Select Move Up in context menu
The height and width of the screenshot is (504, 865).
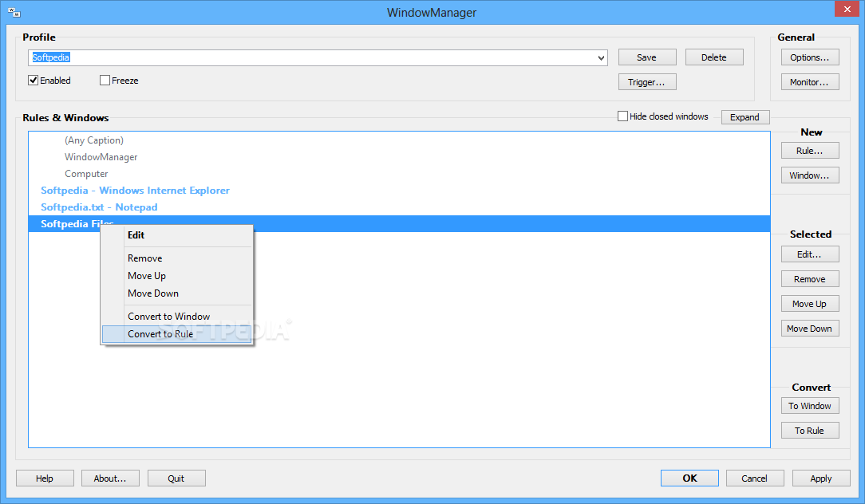click(x=176, y=276)
